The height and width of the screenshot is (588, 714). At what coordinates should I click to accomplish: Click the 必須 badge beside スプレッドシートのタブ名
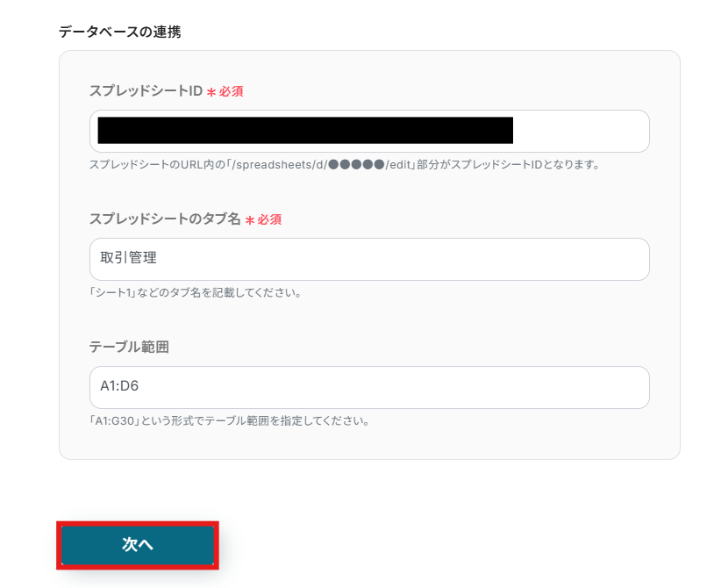point(268,219)
